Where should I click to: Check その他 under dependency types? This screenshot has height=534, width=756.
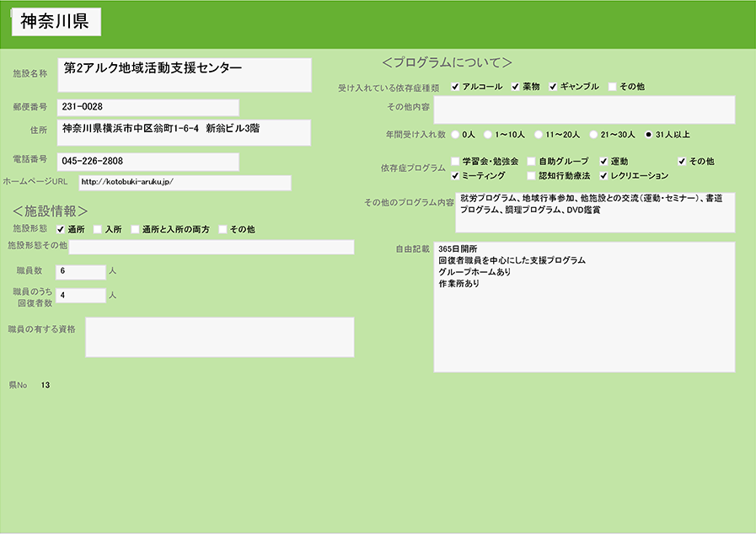(612, 87)
